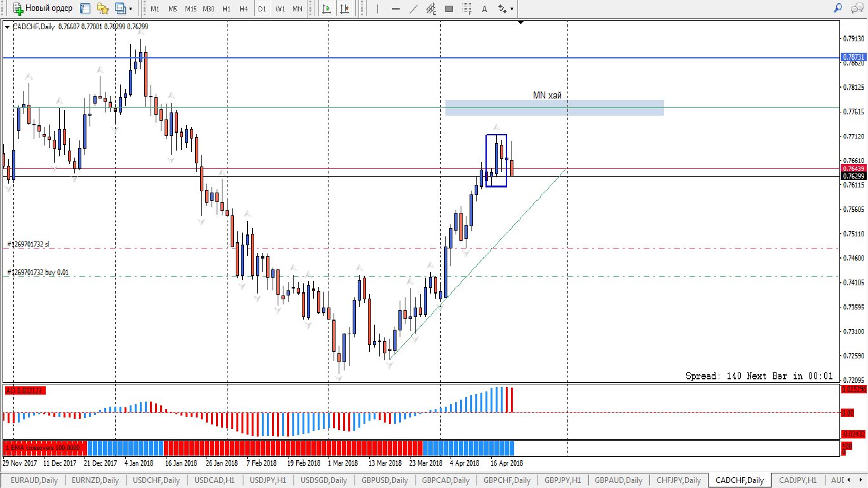Switch to M15 timeframe
This screenshot has height=488, width=868.
pyautogui.click(x=191, y=9)
